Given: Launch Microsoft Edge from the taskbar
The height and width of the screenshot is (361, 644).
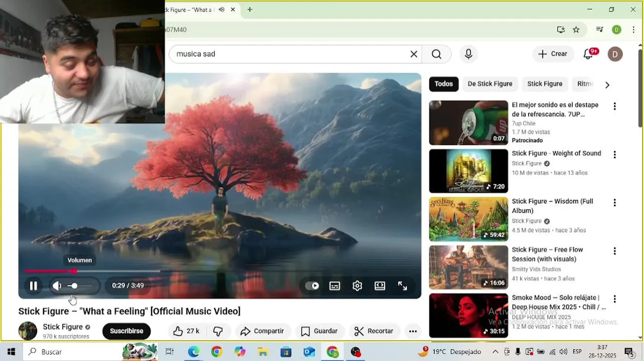Looking at the screenshot, I should (x=194, y=352).
